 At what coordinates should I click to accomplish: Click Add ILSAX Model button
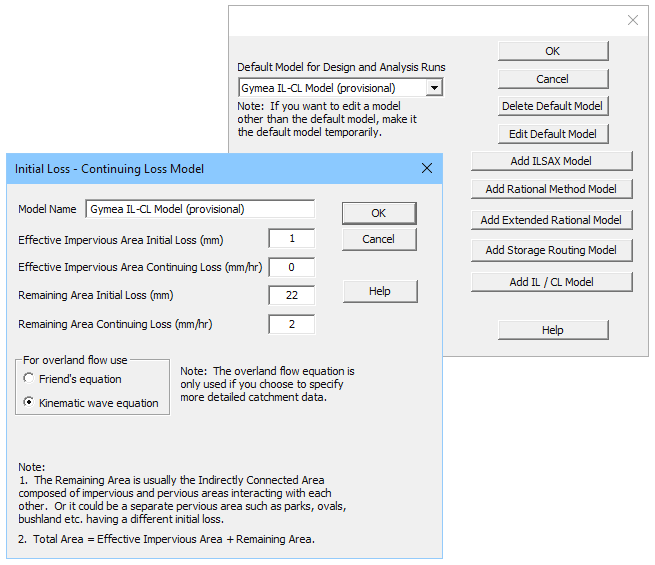551,161
